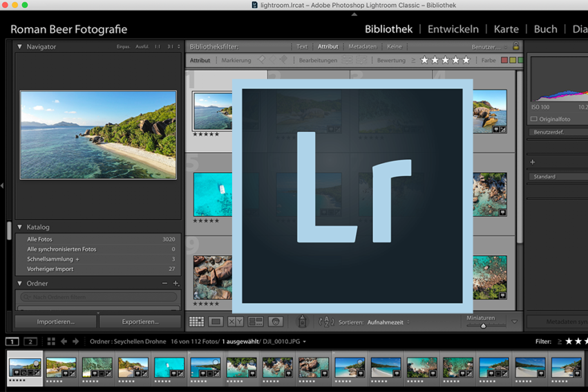Viewport: 588px width, 392px height.
Task: Click the Importieren... button
Action: 55,321
